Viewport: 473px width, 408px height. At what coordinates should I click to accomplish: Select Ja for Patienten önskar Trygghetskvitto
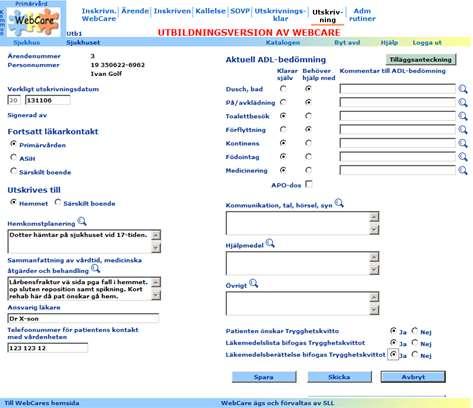(393, 331)
